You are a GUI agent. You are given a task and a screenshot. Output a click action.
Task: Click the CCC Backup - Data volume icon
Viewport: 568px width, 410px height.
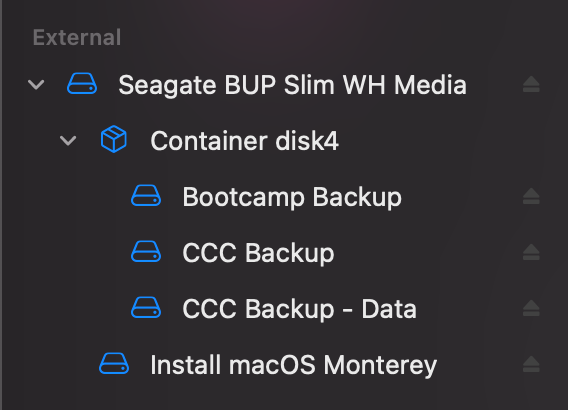tap(146, 308)
